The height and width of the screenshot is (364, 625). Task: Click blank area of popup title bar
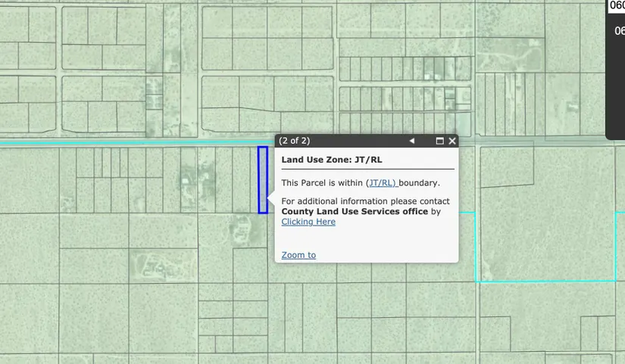click(x=356, y=141)
